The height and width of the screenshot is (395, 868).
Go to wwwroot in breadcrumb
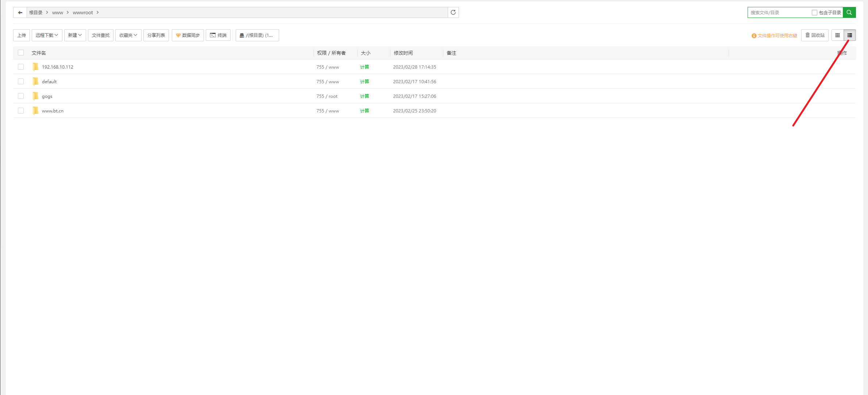(x=83, y=12)
